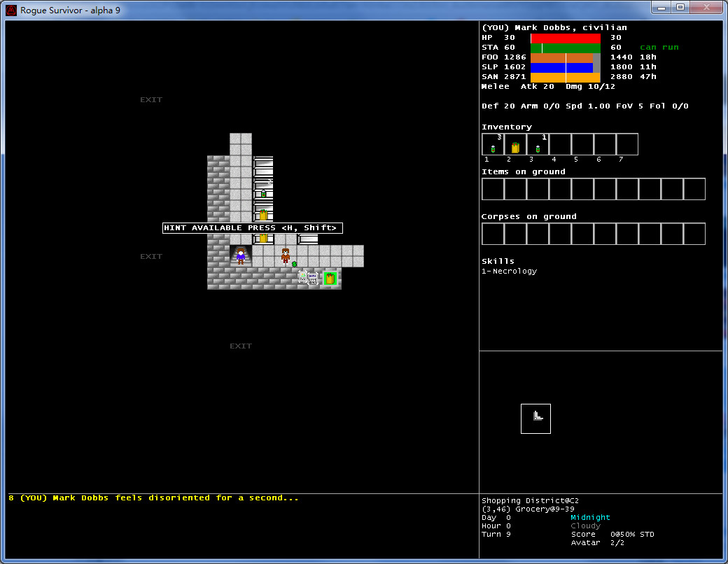This screenshot has height=564, width=728.
Task: Click empty inventory slot 6
Action: coord(605,144)
